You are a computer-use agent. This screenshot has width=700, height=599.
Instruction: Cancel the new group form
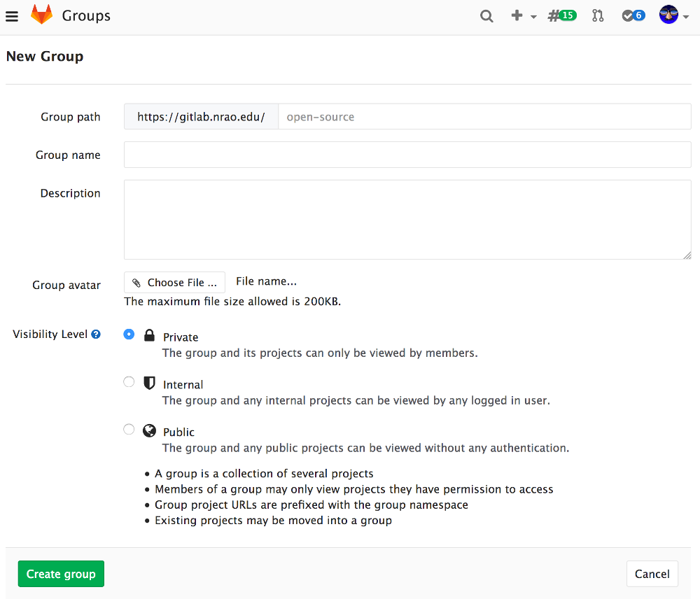(652, 574)
